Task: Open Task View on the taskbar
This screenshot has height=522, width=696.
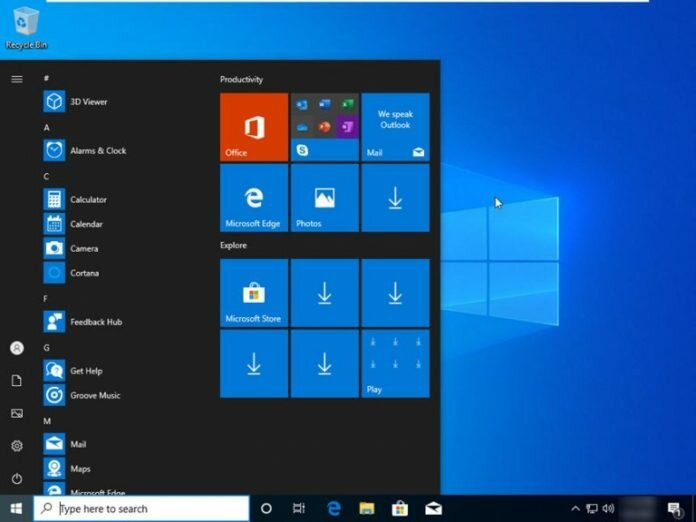Action: [x=299, y=509]
